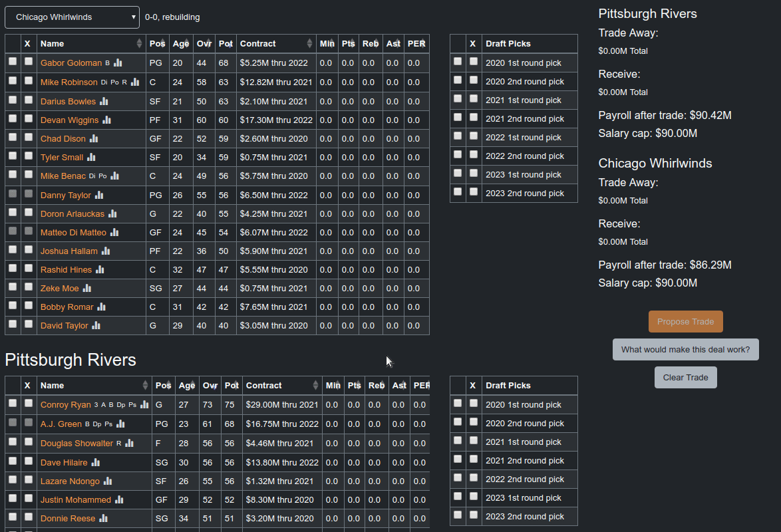Viewport: 781px width, 532px height.
Task: Click the Propose Trade button
Action: click(x=685, y=322)
